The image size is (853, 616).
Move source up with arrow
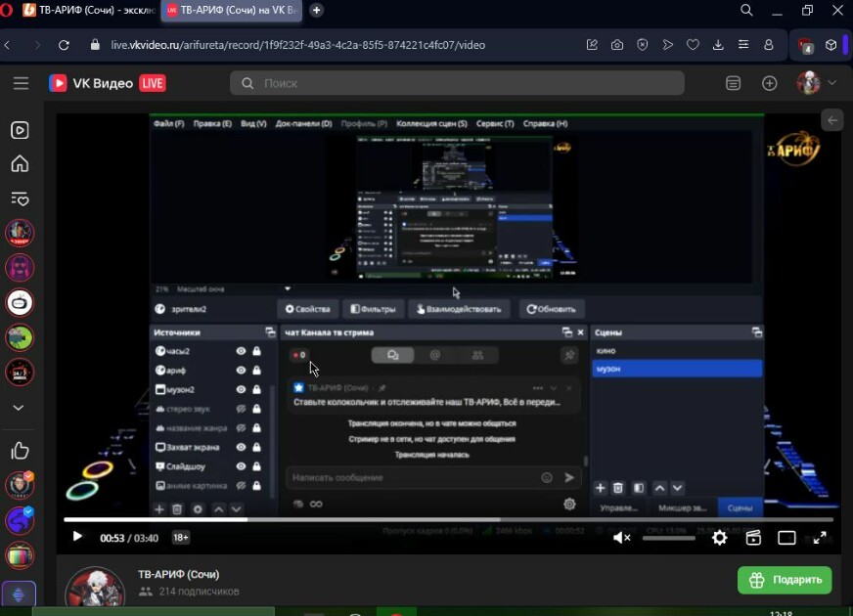218,508
